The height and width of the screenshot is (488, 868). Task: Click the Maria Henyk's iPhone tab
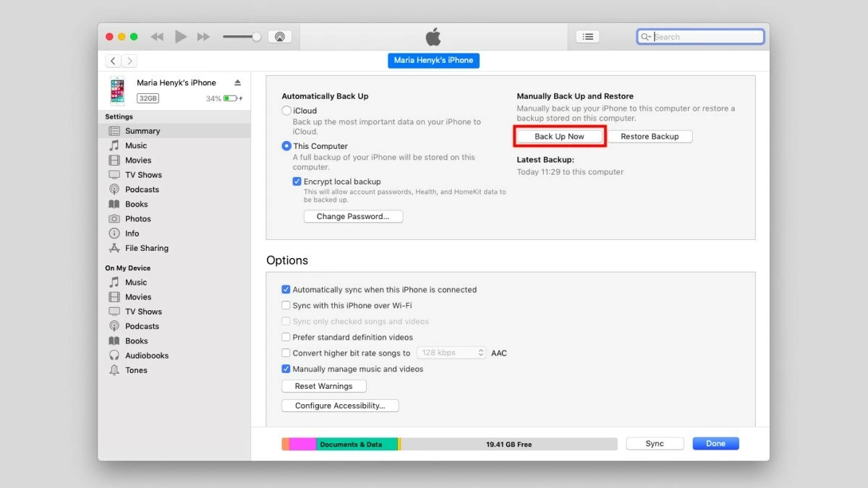click(x=433, y=61)
